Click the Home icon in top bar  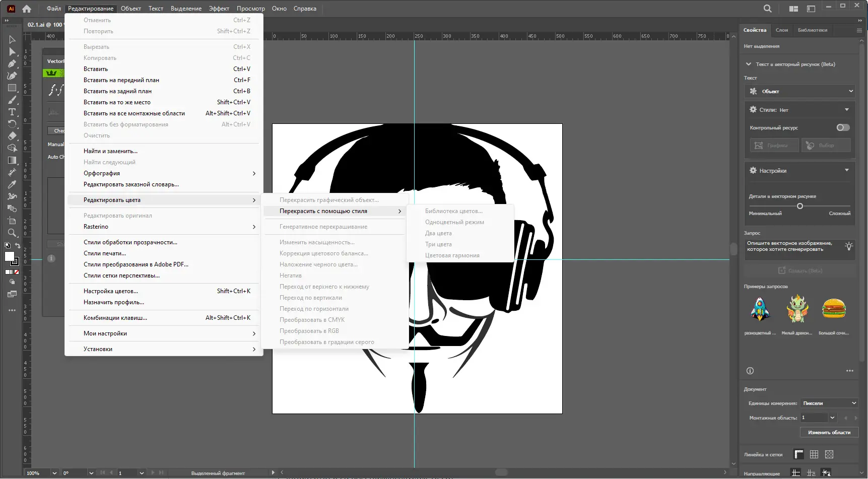point(27,9)
